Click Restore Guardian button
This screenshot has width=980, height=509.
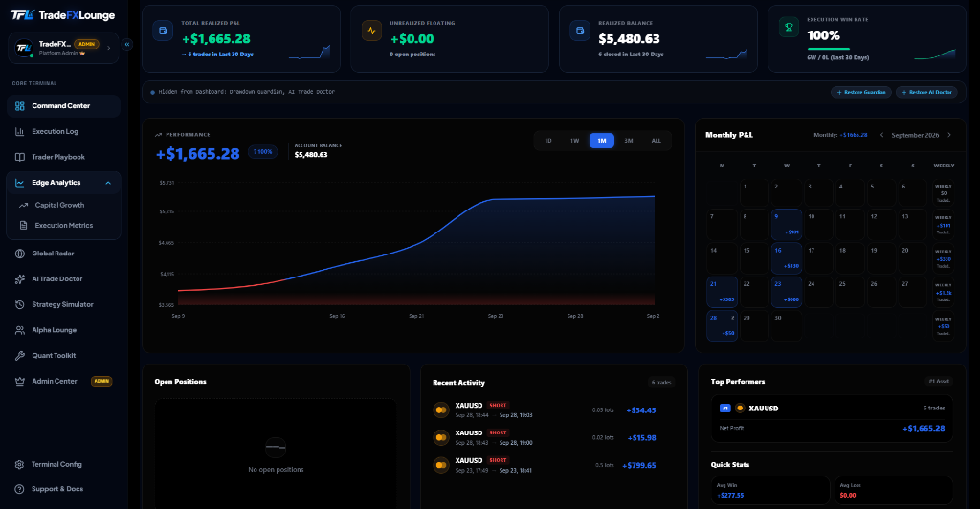point(861,93)
